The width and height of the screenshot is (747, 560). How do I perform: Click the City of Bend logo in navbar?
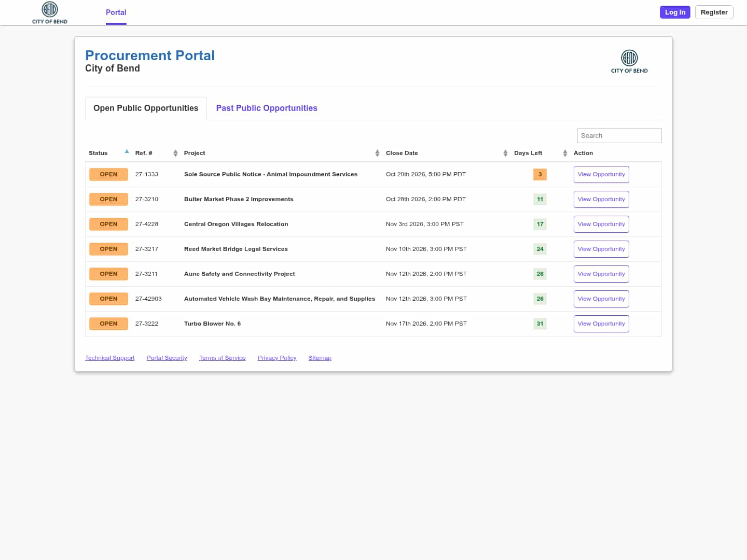click(50, 12)
